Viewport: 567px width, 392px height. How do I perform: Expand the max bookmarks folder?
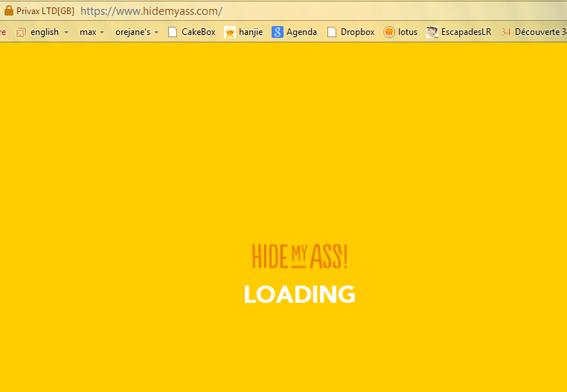pyautogui.click(x=92, y=32)
